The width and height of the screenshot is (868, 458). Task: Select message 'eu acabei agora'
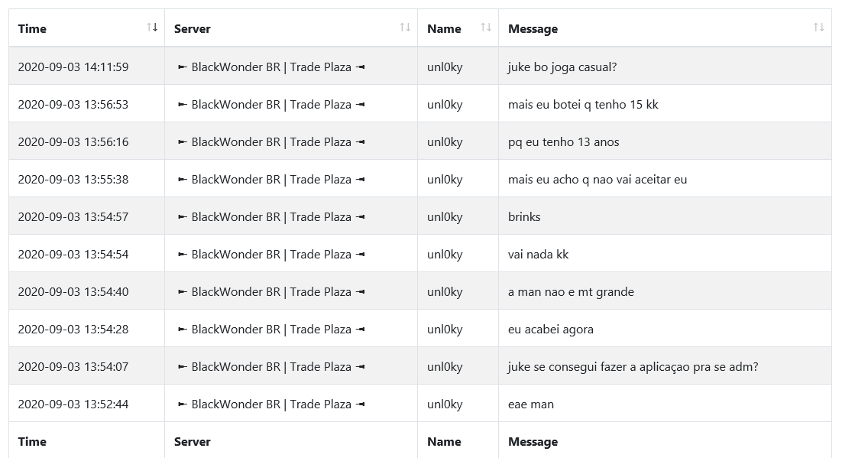pyautogui.click(x=551, y=330)
